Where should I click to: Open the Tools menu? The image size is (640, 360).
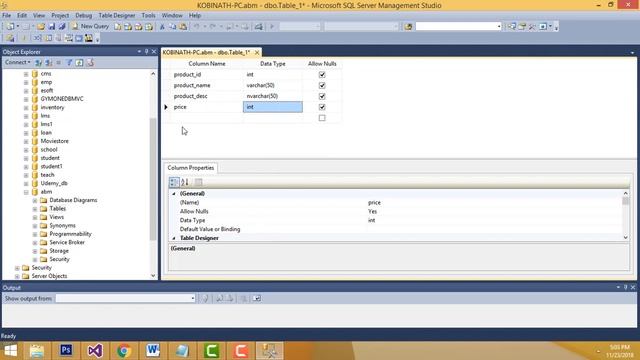click(148, 15)
